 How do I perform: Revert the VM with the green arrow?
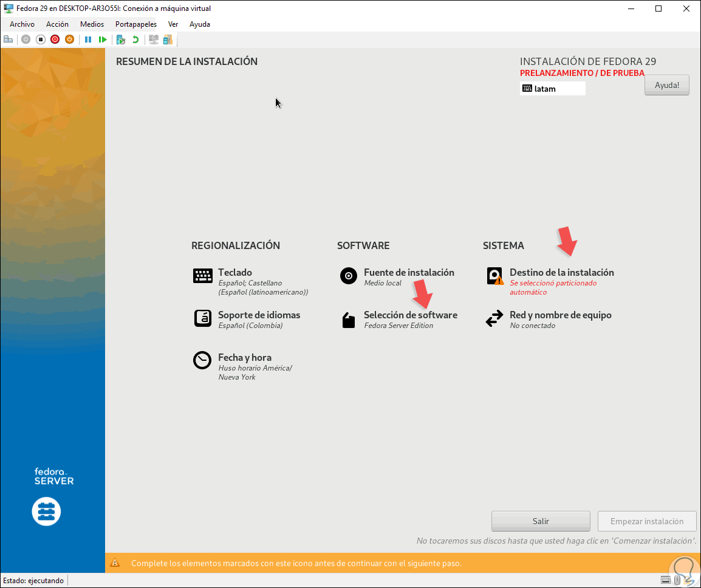(135, 39)
